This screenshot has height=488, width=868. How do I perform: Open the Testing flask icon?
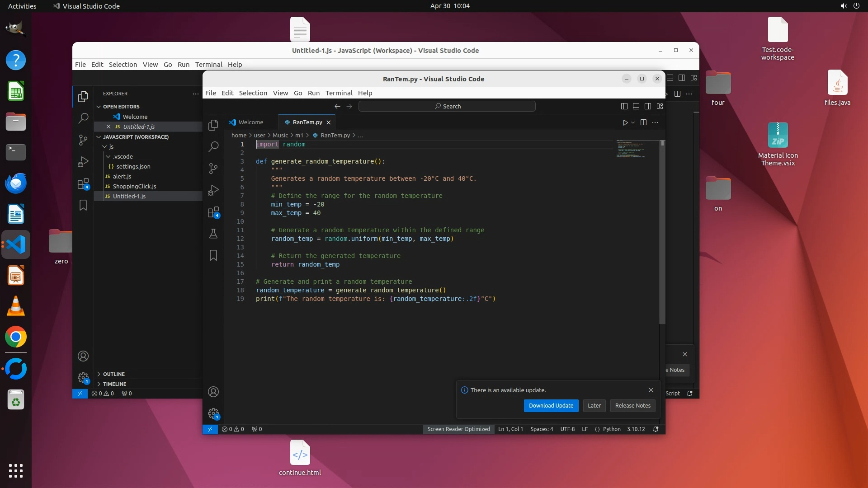click(x=213, y=234)
